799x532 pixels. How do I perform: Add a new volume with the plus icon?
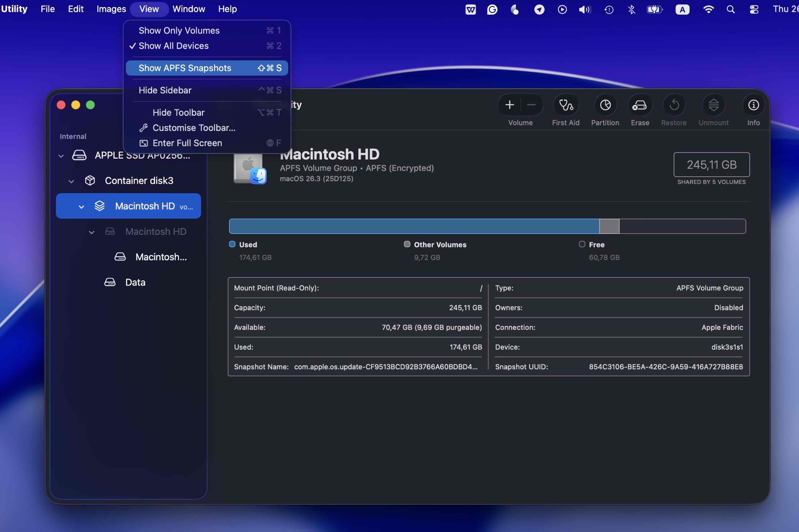pyautogui.click(x=510, y=105)
